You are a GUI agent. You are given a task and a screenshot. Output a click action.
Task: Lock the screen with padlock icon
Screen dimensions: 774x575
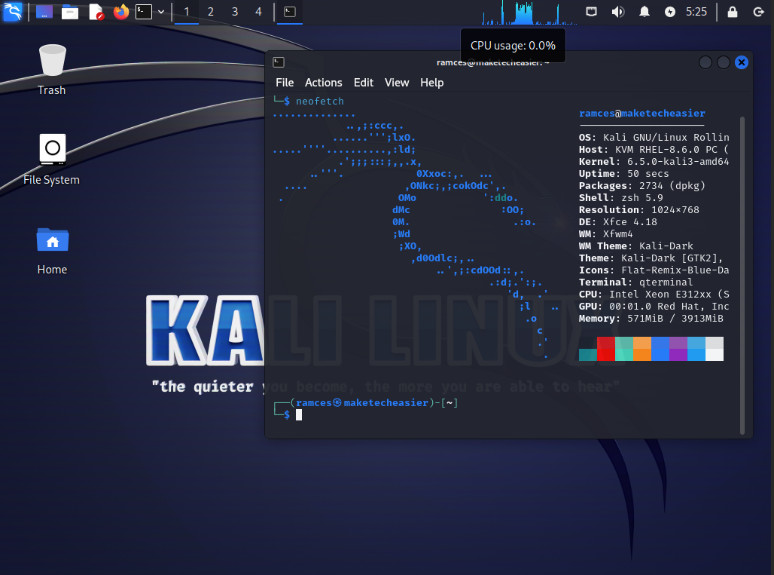pyautogui.click(x=733, y=11)
